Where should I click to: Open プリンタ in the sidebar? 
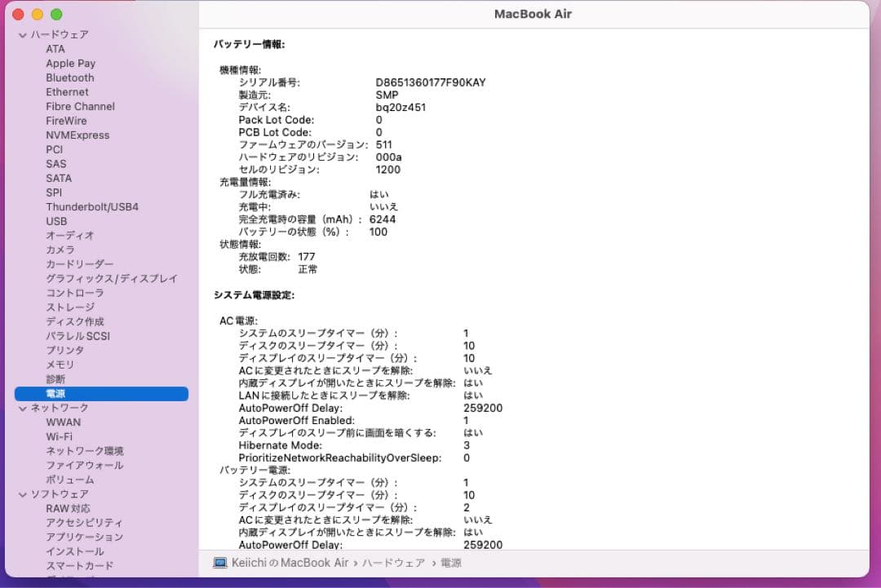tap(65, 351)
